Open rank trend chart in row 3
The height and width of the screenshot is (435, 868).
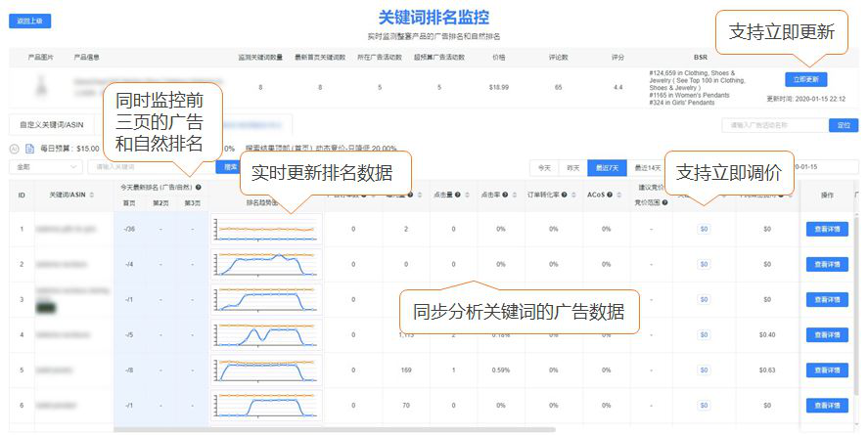[266, 299]
